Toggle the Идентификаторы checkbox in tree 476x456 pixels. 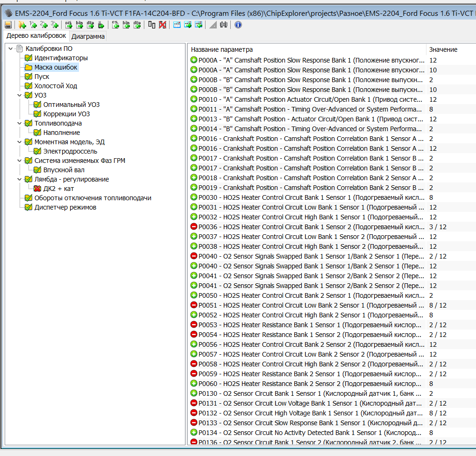pyautogui.click(x=28, y=58)
